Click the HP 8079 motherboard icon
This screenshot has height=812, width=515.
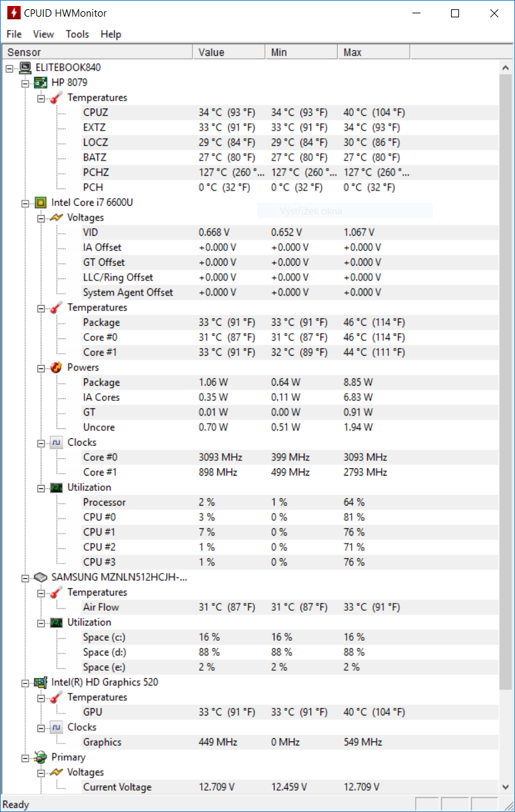click(41, 83)
